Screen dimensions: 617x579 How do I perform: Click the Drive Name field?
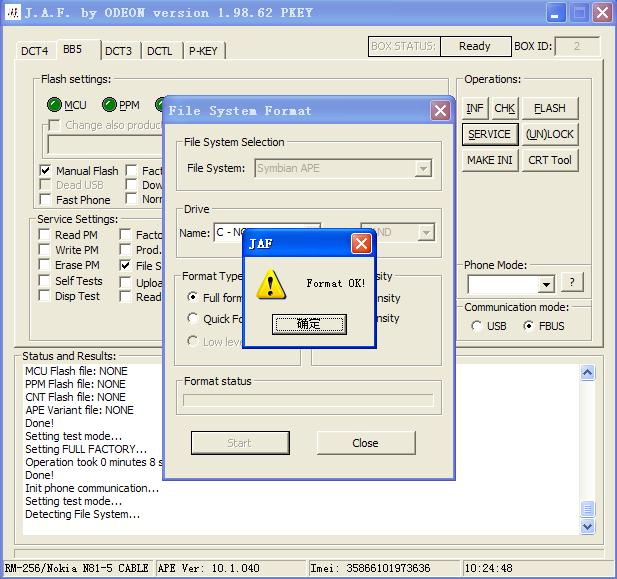click(x=268, y=232)
